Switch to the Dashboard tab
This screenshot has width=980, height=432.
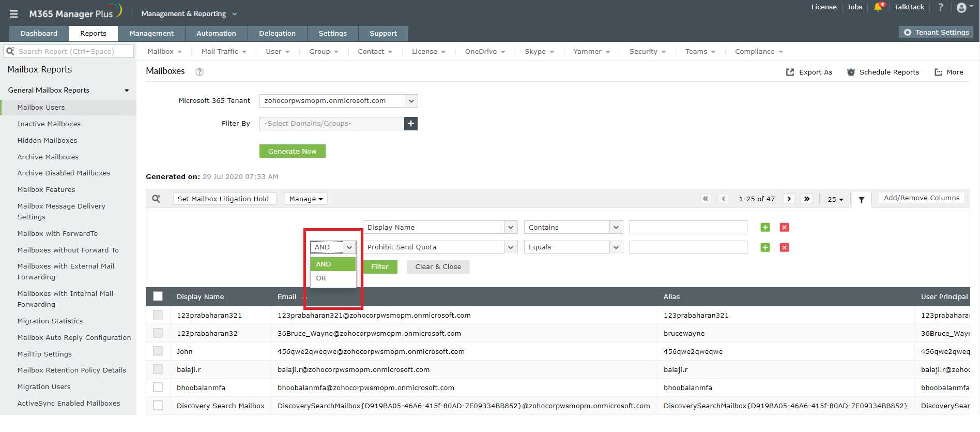(x=39, y=34)
